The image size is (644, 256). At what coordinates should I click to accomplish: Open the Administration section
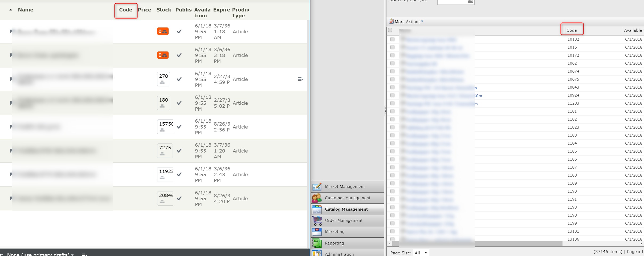pos(339,254)
